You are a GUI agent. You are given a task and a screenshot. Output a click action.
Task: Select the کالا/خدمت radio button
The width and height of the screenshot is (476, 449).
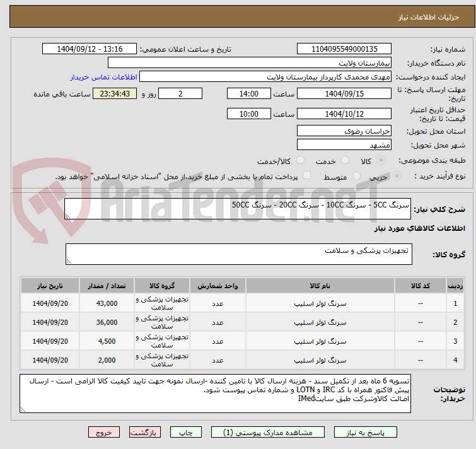pos(300,160)
